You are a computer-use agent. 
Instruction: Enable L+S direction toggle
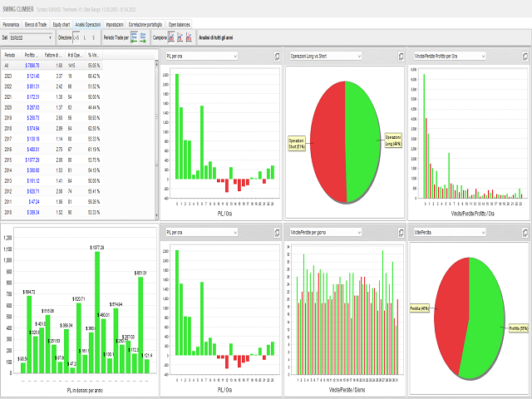pyautogui.click(x=76, y=37)
